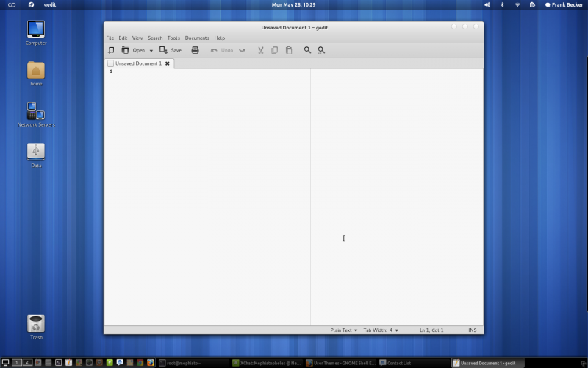Image resolution: width=588 pixels, height=368 pixels.
Task: Open the Tab Width dropdown
Action: tap(381, 330)
